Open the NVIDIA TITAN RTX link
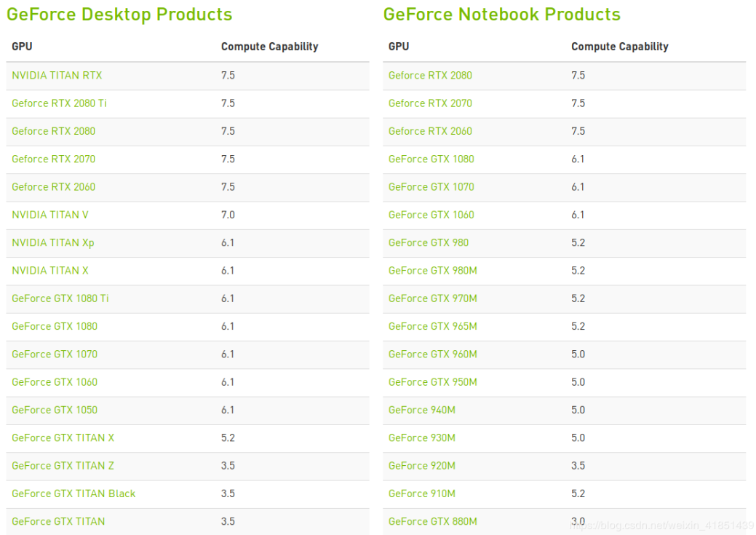Viewport: 756px width, 535px height. tap(57, 75)
